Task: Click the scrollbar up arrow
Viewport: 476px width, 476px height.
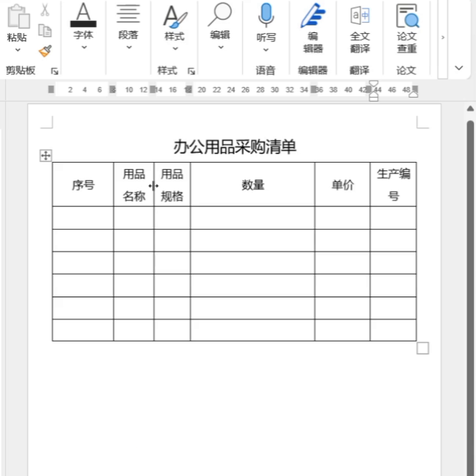Action: coord(470,109)
